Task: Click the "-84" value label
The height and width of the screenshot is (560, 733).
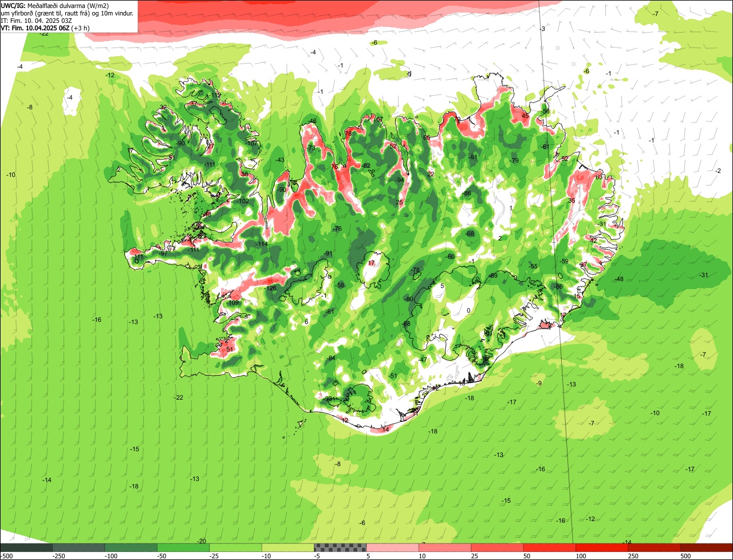Action: click(x=330, y=358)
